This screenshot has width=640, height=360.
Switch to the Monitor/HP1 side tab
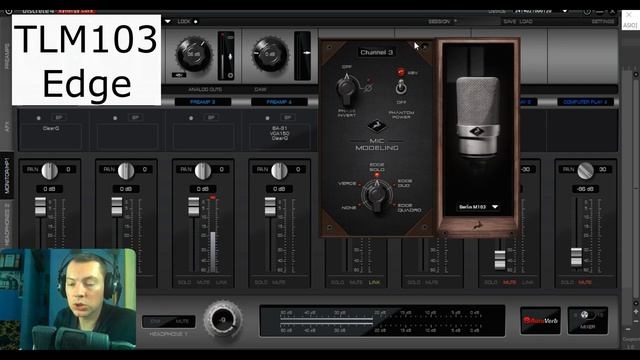[7, 176]
